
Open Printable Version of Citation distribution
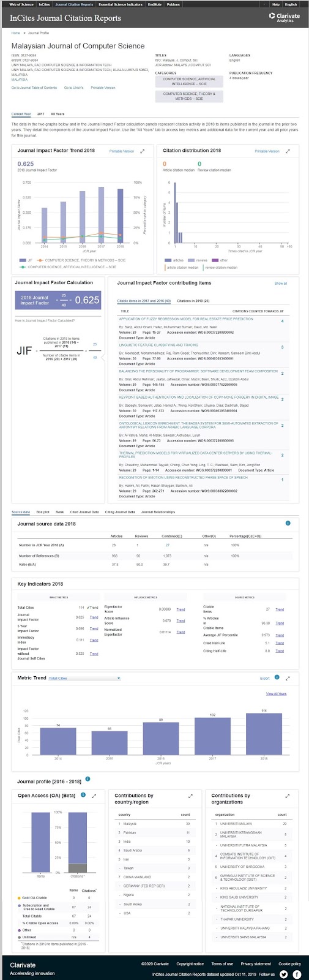tap(267, 151)
